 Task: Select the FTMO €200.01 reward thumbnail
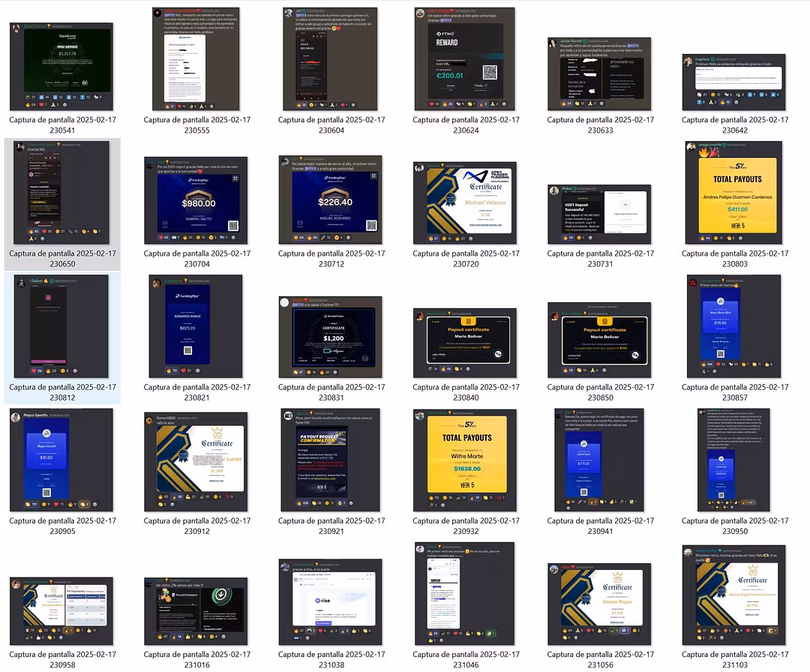coord(465,59)
